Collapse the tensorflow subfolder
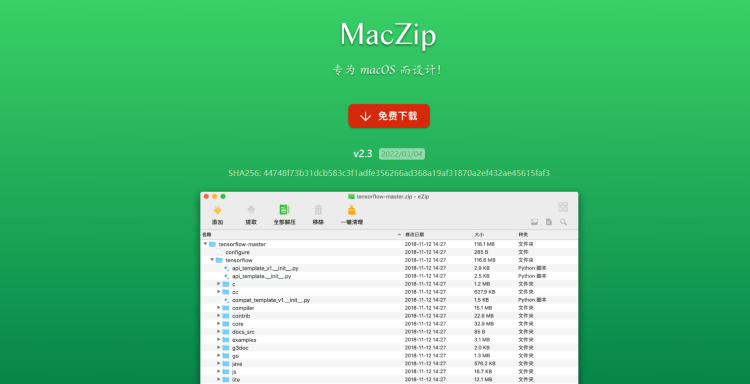Screen dimensions: 750x384 pos(212,260)
